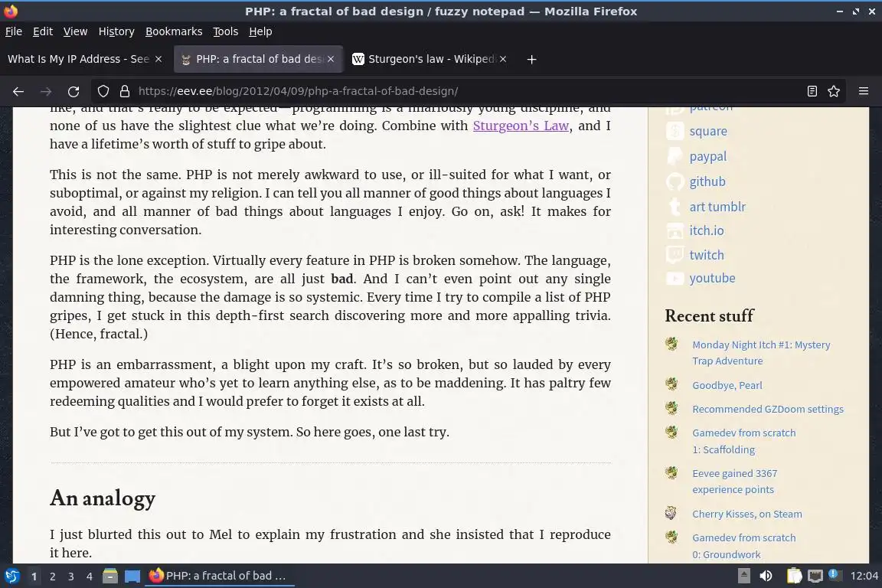Open the tracking protection shield icon
This screenshot has height=588, width=882.
coord(103,91)
